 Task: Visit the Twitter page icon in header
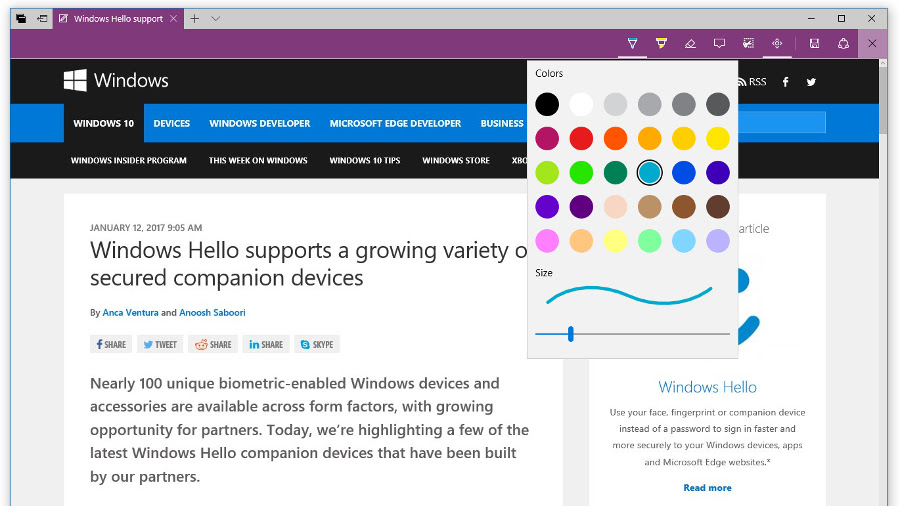(811, 82)
